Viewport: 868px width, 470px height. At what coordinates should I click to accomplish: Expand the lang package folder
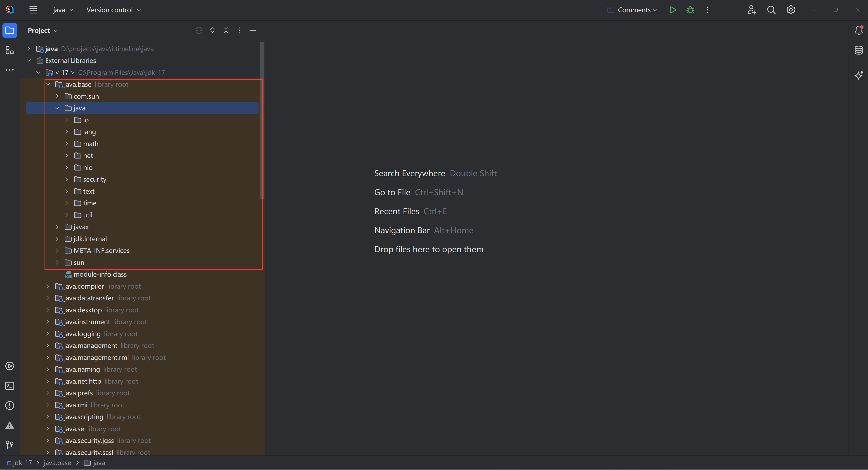pyautogui.click(x=67, y=132)
